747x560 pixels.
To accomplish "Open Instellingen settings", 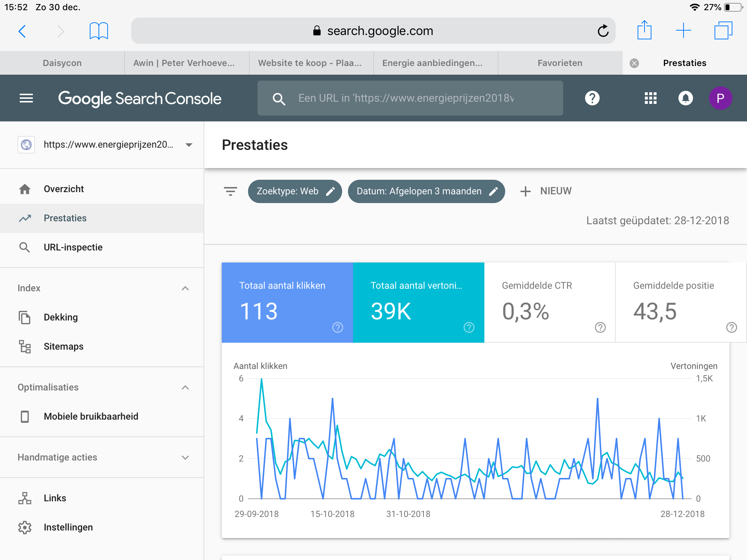I will (x=102, y=527).
